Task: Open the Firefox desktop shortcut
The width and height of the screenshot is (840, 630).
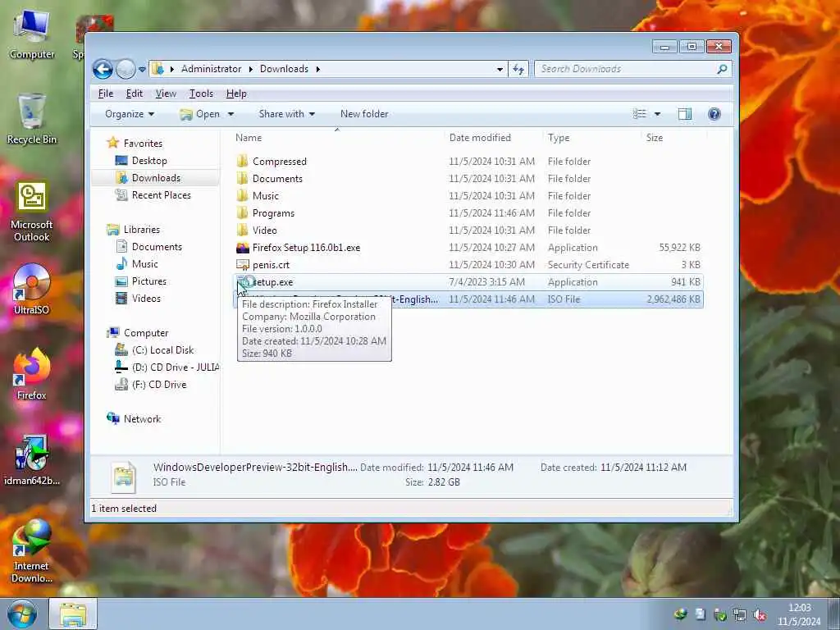Action: point(32,373)
